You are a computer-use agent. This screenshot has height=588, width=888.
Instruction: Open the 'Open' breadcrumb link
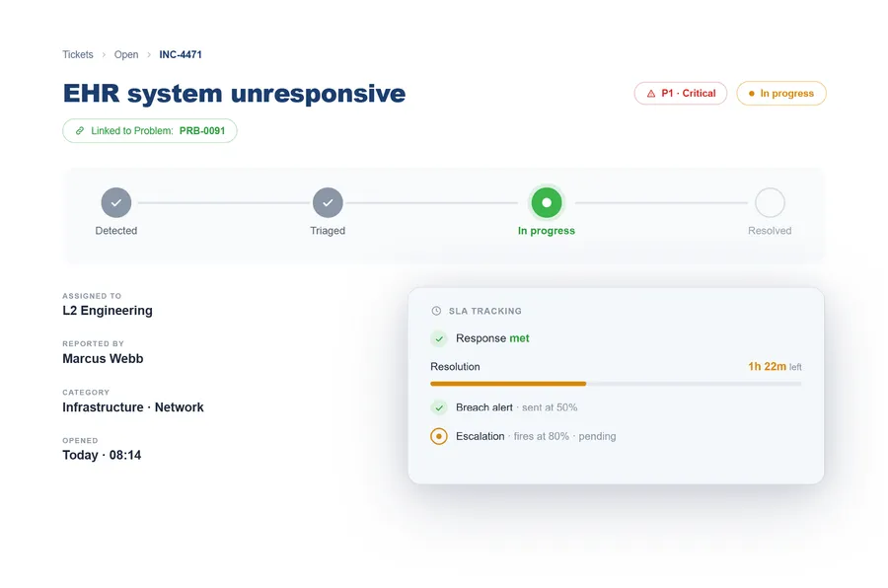point(126,54)
